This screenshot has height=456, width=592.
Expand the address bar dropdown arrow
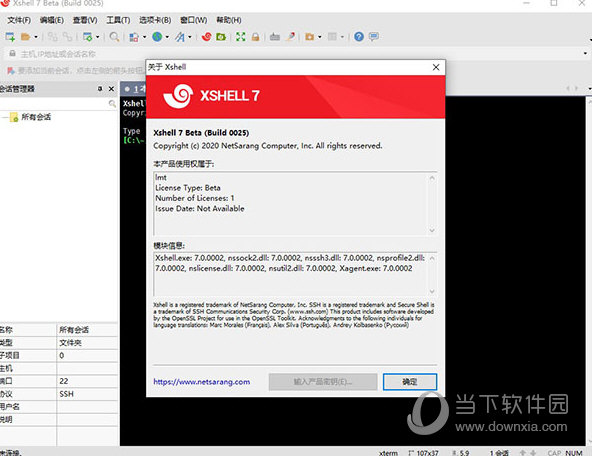coord(585,54)
